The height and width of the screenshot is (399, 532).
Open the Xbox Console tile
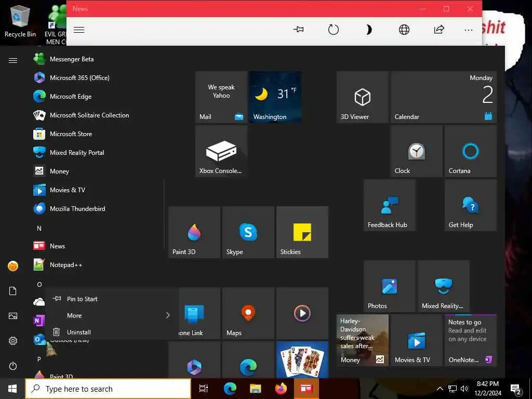(221, 151)
